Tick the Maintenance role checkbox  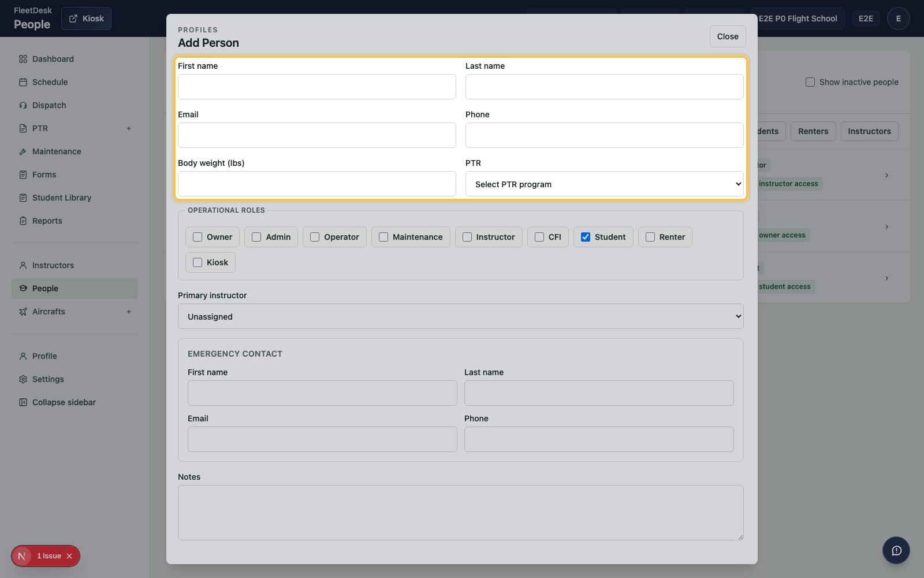point(383,237)
